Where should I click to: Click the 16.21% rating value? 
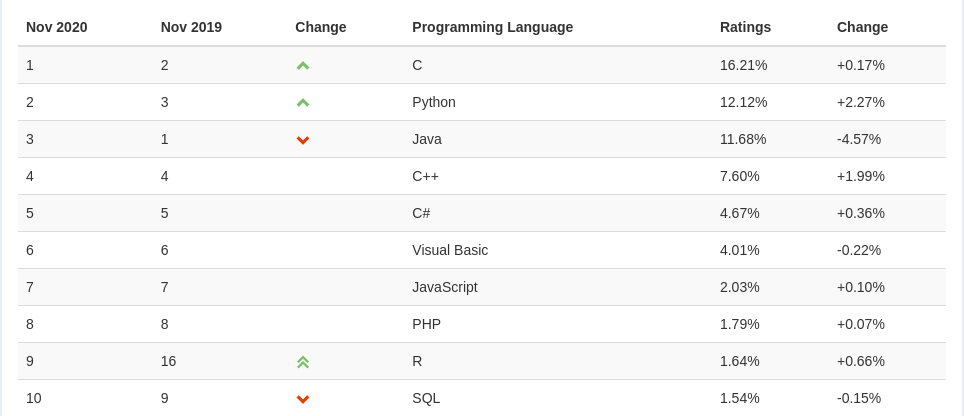743,65
